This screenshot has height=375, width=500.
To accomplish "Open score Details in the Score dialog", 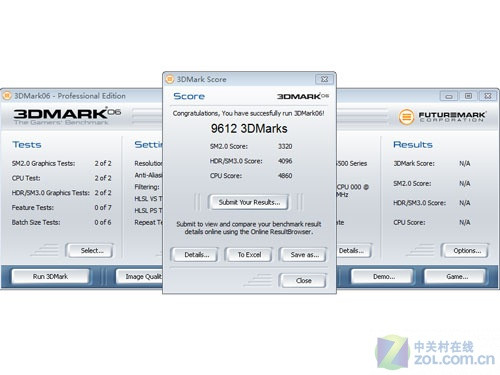I will (x=196, y=255).
